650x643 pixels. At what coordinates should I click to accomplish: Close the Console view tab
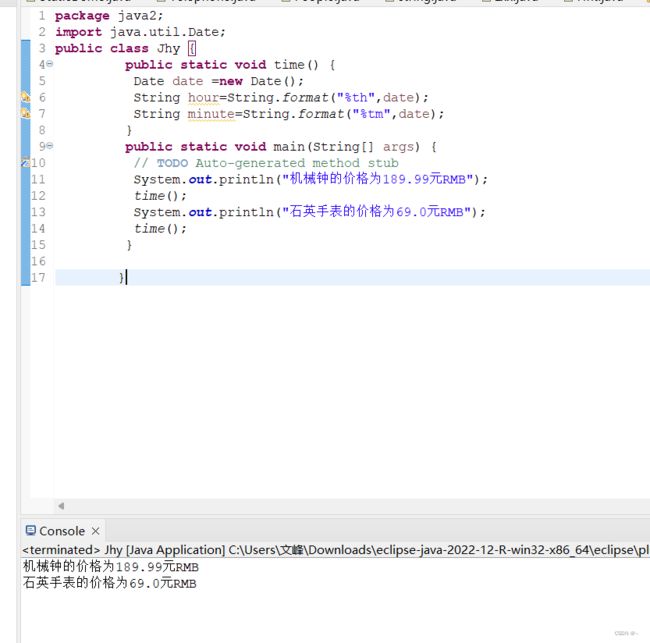point(96,531)
